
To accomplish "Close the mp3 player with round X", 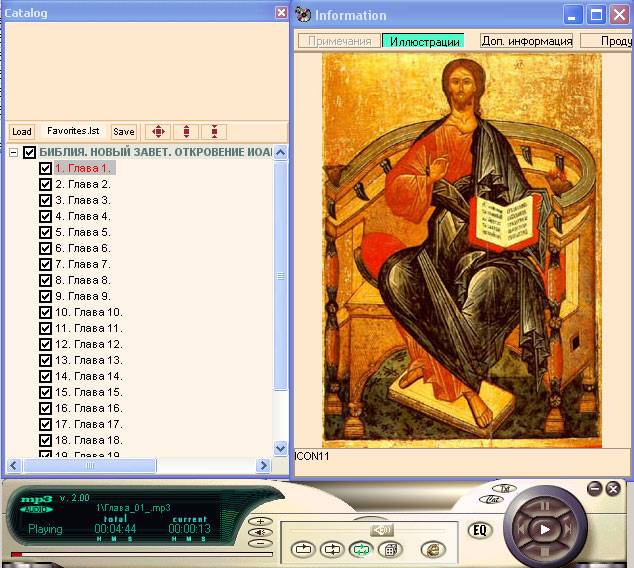I will tap(613, 489).
